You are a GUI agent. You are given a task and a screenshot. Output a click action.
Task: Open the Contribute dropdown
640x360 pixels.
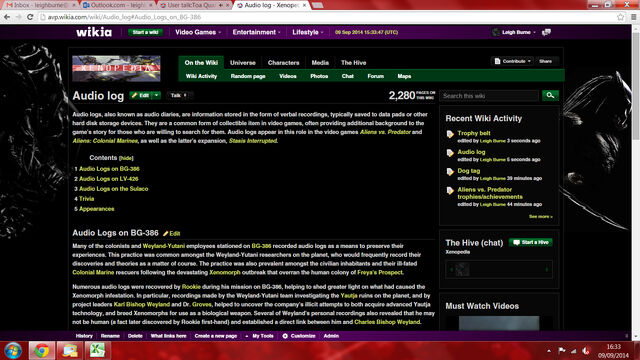click(513, 61)
